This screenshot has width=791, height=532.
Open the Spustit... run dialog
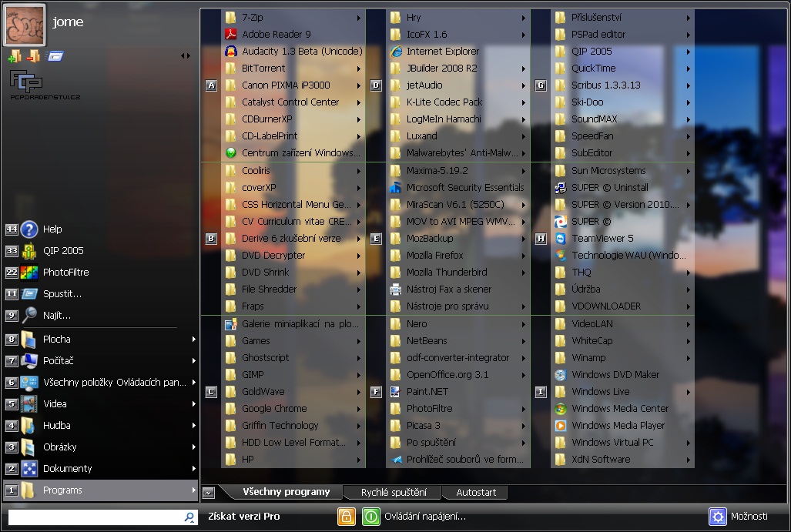[x=100, y=294]
